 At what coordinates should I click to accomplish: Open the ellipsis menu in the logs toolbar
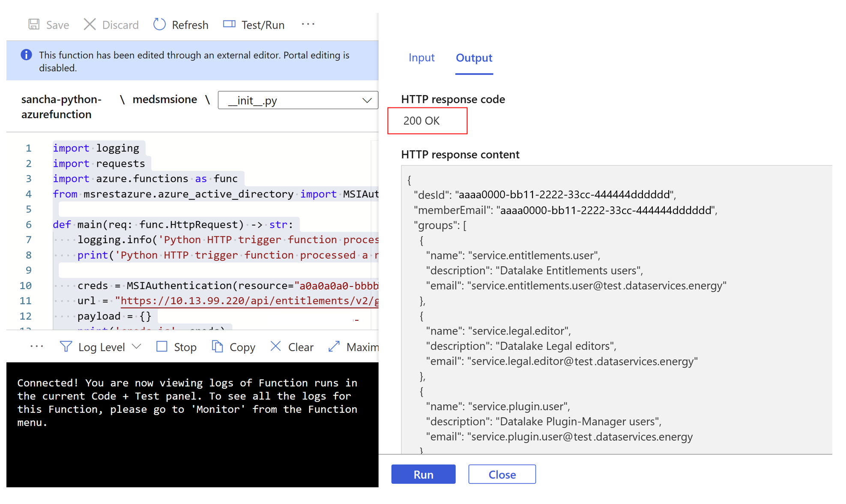point(37,346)
